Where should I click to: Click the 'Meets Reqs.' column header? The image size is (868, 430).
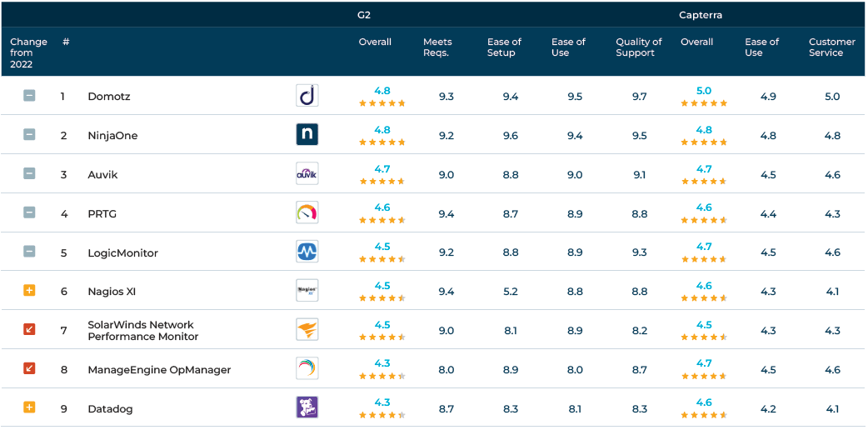(438, 47)
